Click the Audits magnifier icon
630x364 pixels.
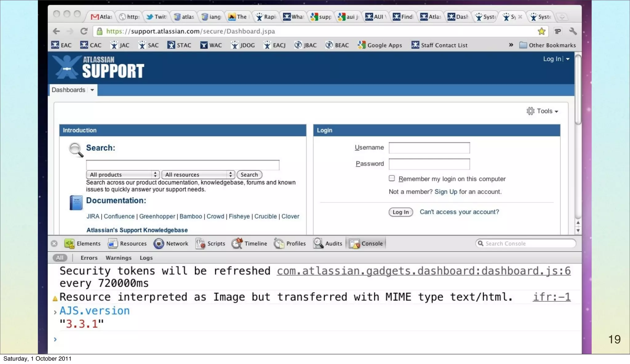318,243
